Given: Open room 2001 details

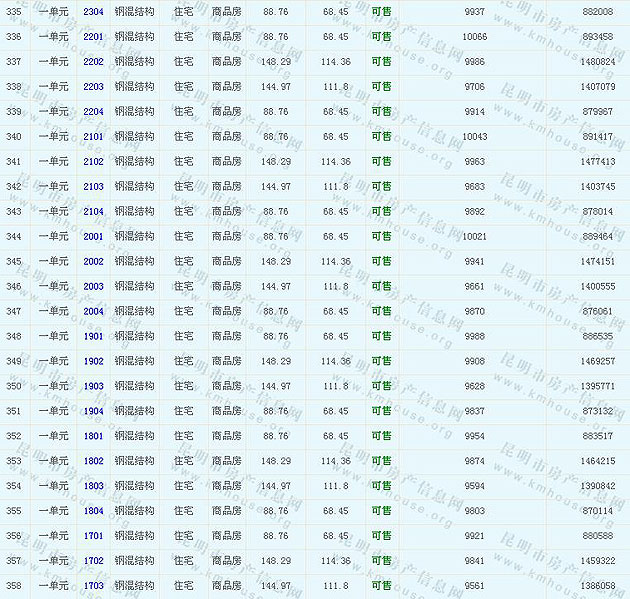Looking at the screenshot, I should pos(93,236).
